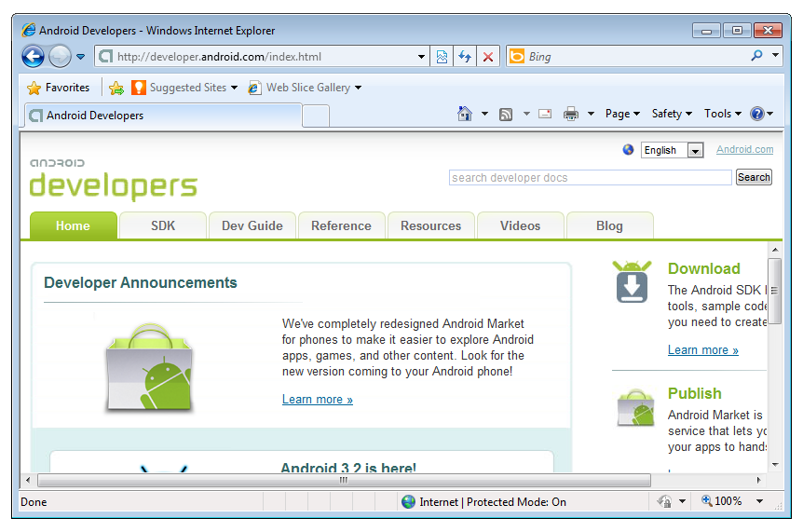Viewport: 803px width, 532px height.
Task: Click the Internet Explorer title bar icon
Action: click(x=29, y=30)
